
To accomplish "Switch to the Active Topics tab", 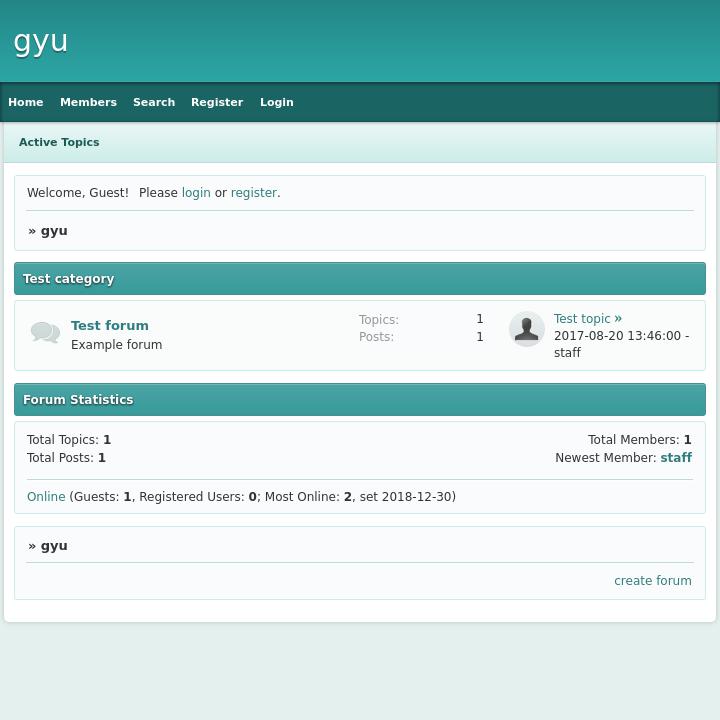I will coord(59,142).
